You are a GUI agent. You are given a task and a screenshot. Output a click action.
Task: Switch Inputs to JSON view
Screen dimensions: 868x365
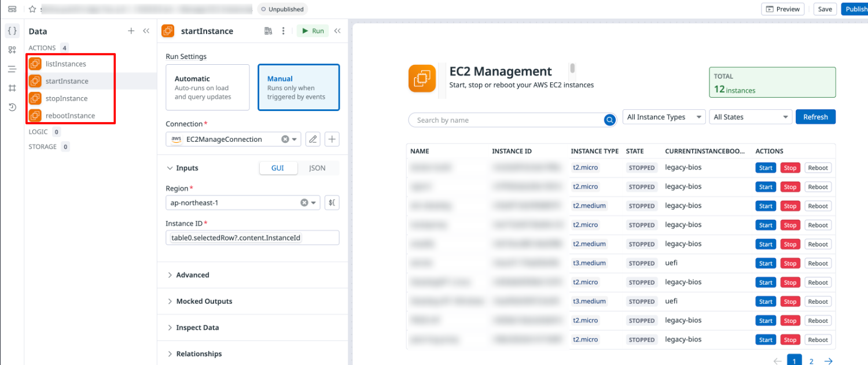tap(317, 168)
